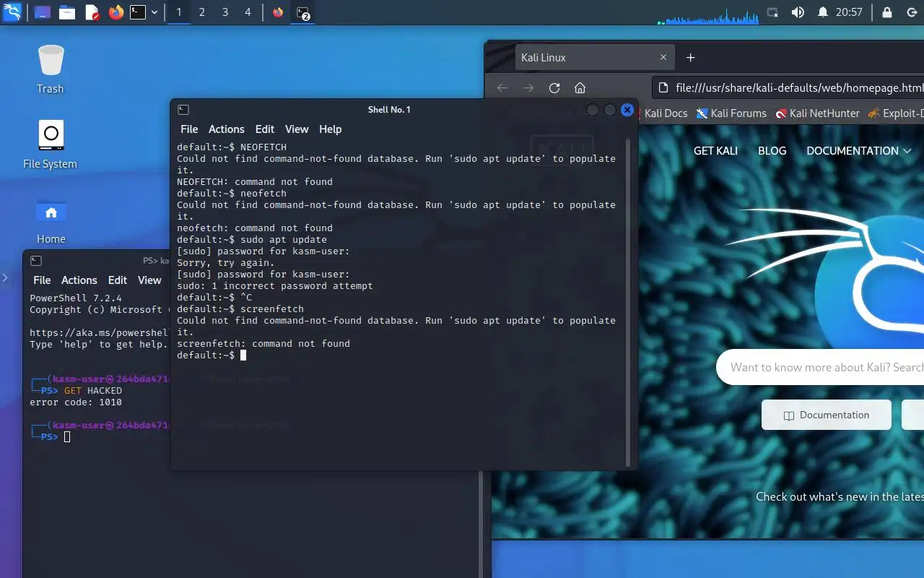The width and height of the screenshot is (924, 578).
Task: Launch Firefox from the panel launcher
Action: click(x=115, y=12)
